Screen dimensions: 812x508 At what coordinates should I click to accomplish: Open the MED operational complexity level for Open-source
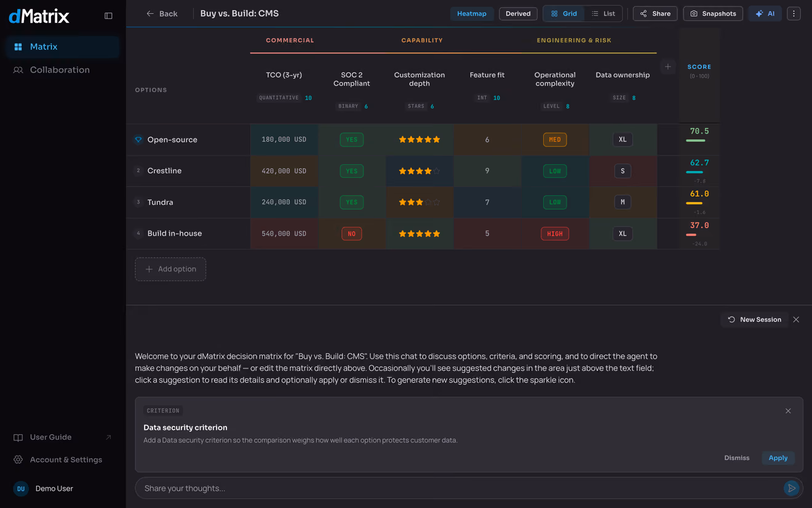click(x=555, y=140)
